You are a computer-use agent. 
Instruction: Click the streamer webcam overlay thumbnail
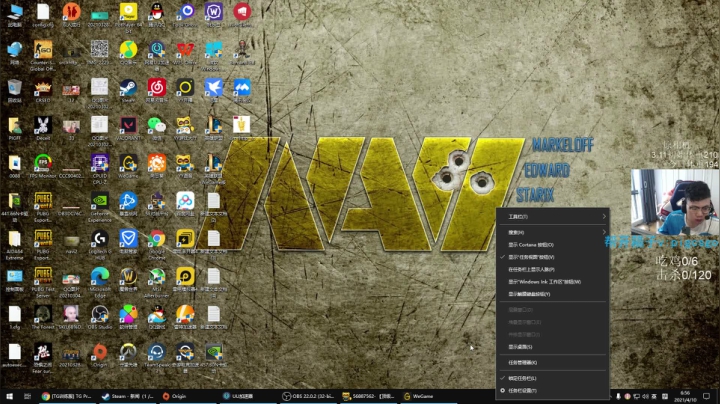(675, 202)
